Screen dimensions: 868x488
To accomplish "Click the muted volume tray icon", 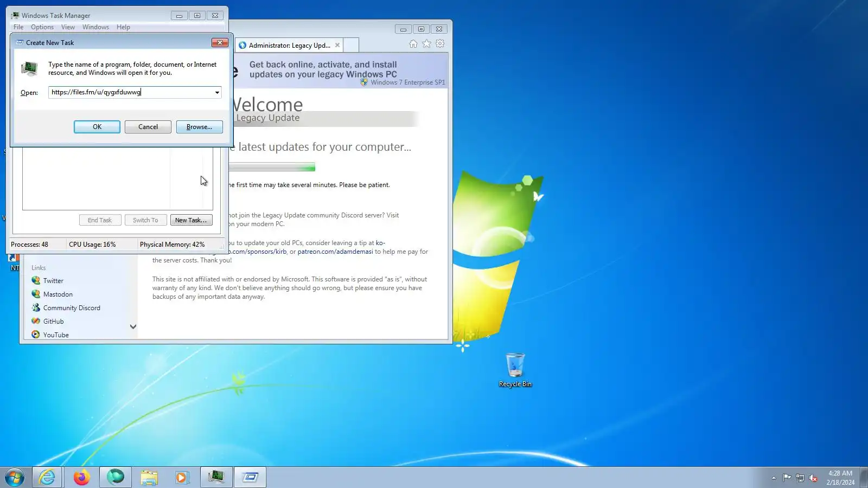I will coord(813,478).
